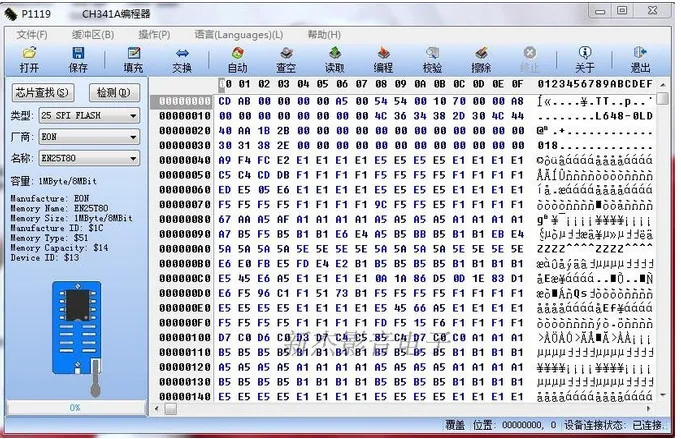Click the 容量: 1MByte/8MBit capacity label
Image resolution: width=681 pixels, height=439 pixels.
(53, 181)
